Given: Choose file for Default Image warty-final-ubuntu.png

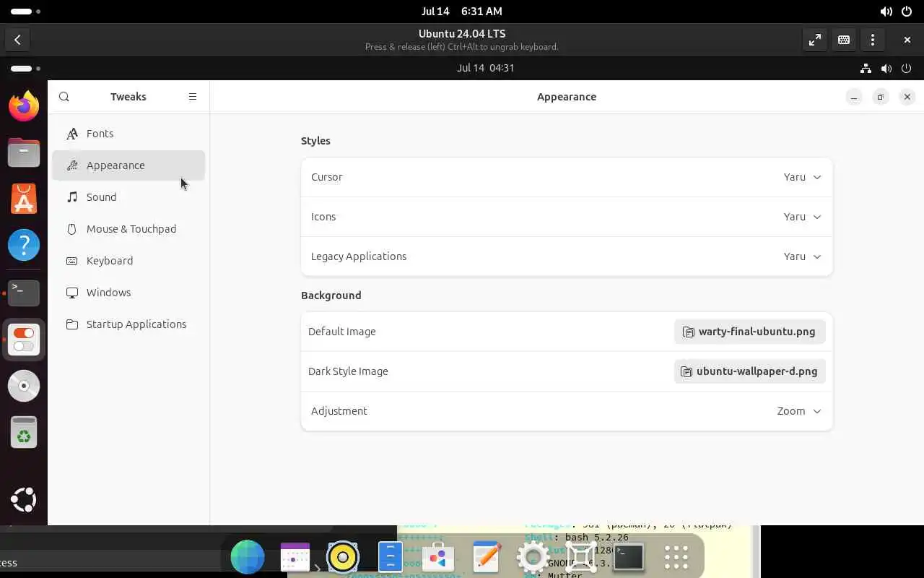Looking at the screenshot, I should coord(749,332).
